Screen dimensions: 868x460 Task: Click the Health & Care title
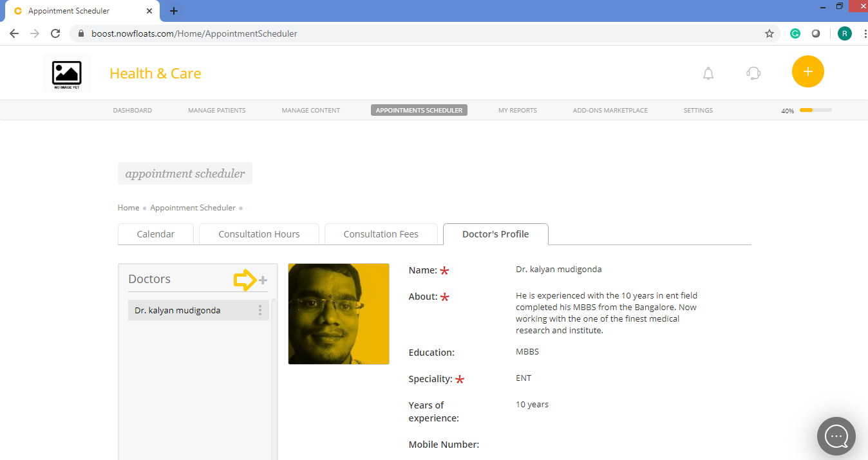click(155, 73)
